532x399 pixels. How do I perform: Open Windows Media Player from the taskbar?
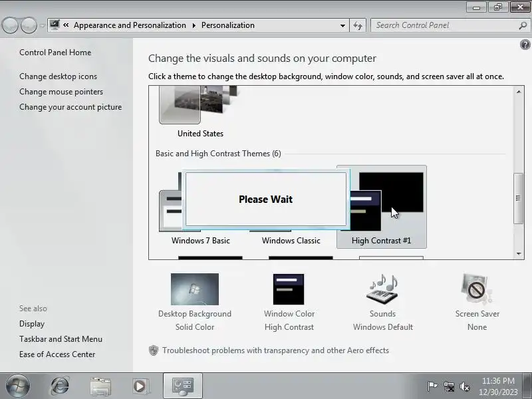coord(140,386)
